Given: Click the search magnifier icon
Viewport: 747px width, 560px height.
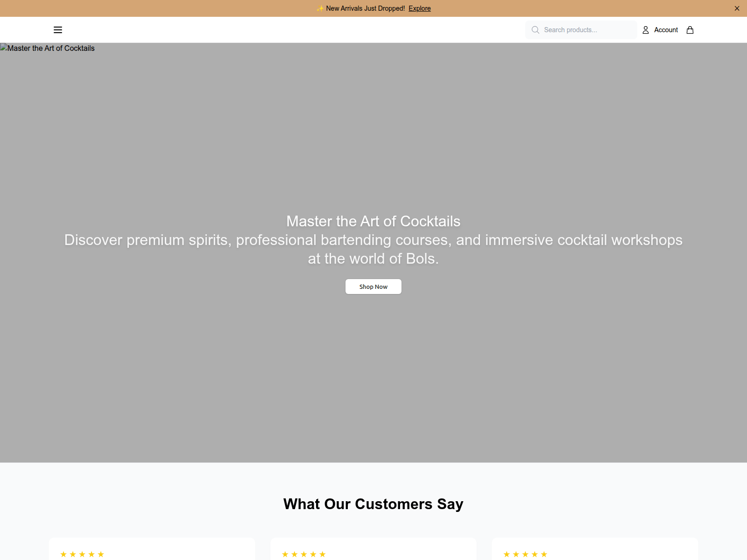Looking at the screenshot, I should tap(536, 30).
